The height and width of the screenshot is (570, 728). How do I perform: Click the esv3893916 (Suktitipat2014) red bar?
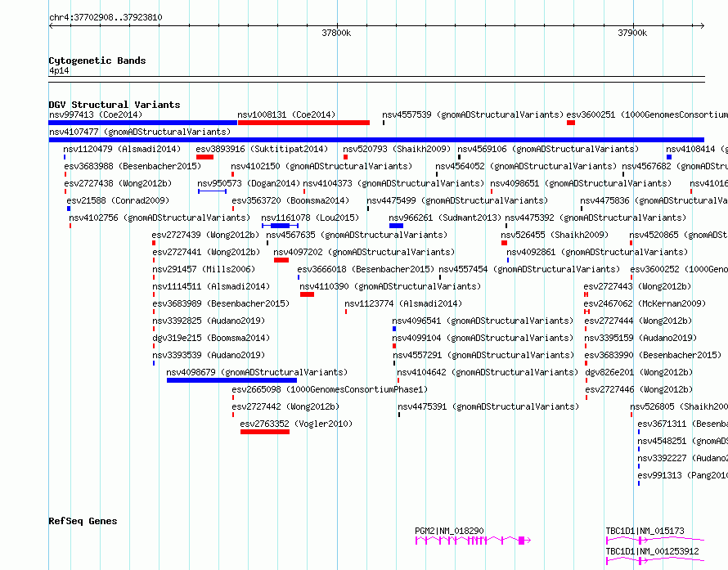(x=204, y=157)
